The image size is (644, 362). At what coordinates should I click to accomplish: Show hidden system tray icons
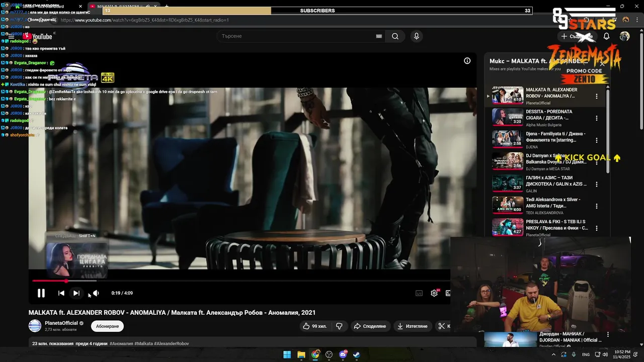(x=554, y=354)
